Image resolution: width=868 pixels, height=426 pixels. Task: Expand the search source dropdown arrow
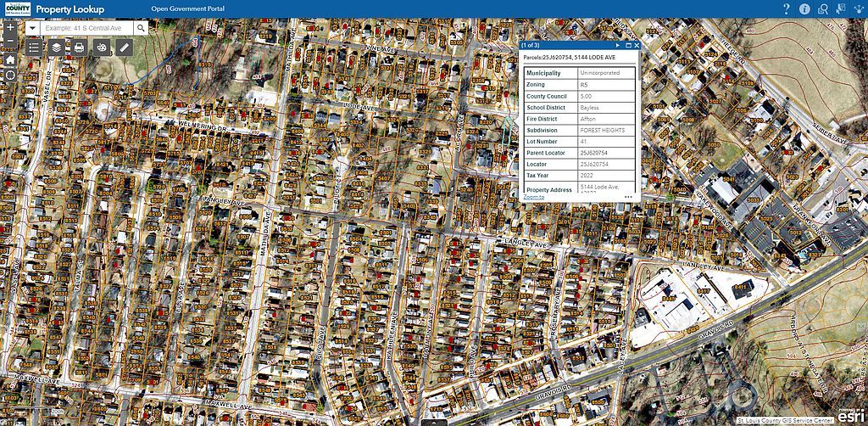click(x=31, y=27)
